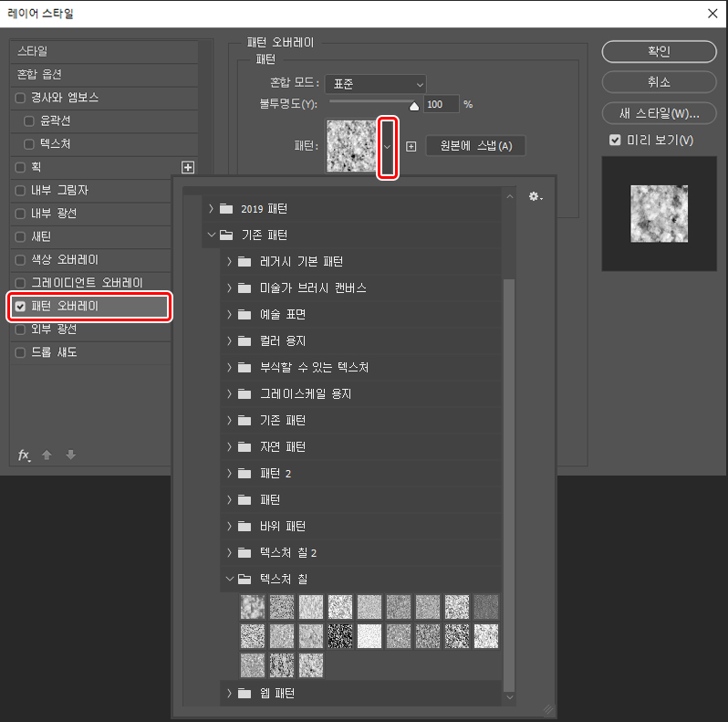Collapse the 텍스처 칠 folder
This screenshot has width=728, height=722.
pyautogui.click(x=230, y=579)
